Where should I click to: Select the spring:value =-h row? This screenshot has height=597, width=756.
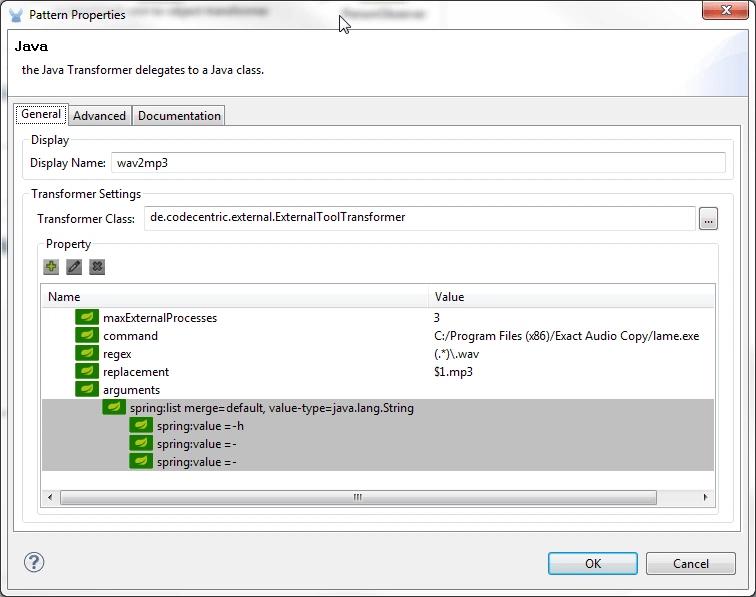coord(200,426)
